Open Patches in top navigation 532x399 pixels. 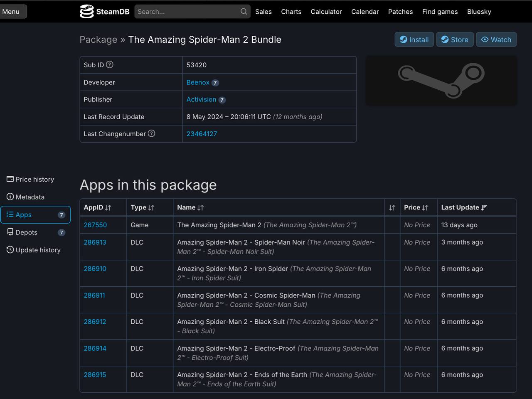(400, 12)
